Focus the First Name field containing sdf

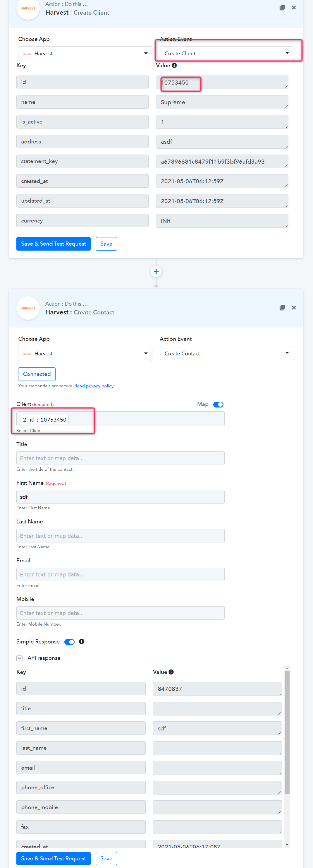click(121, 497)
